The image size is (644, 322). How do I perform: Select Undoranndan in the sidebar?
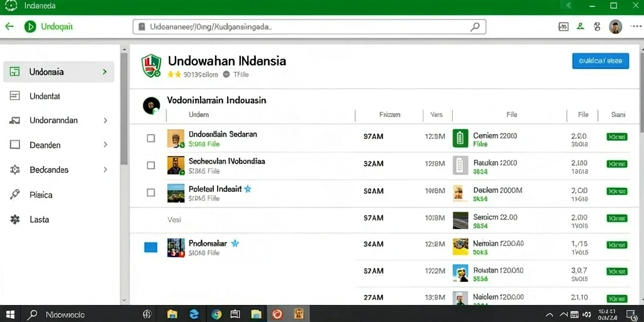tap(58, 120)
